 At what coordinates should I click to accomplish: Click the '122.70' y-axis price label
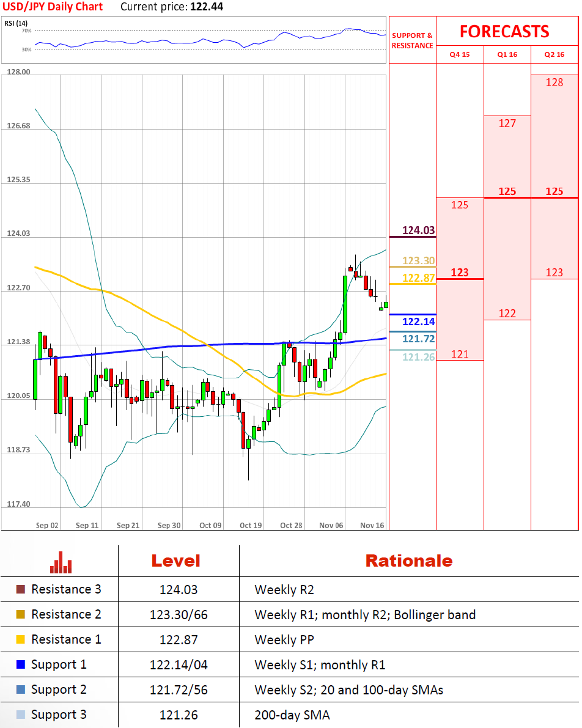(x=18, y=288)
